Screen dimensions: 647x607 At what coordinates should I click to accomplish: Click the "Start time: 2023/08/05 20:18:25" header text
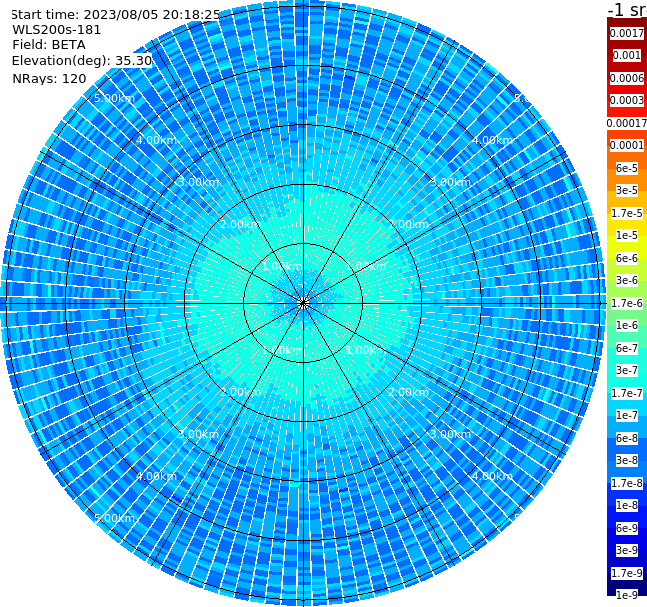click(x=115, y=15)
